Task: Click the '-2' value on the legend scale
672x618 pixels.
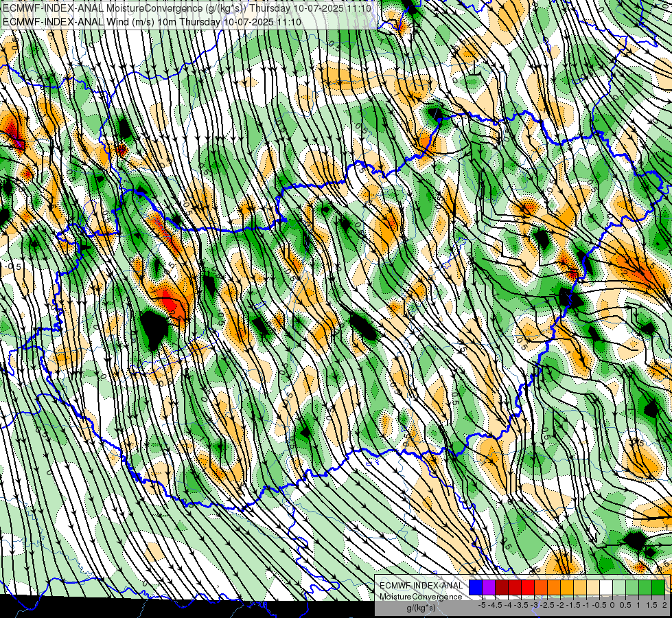Action: (560, 605)
